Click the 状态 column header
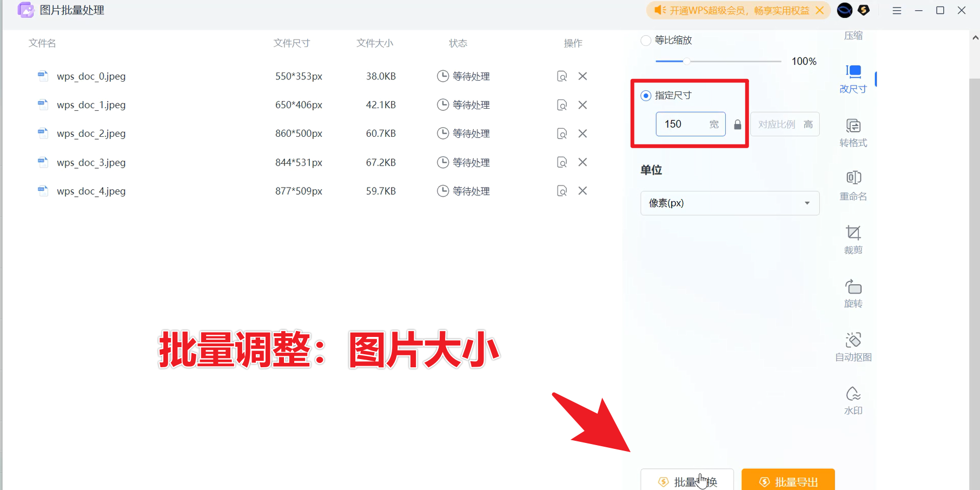The width and height of the screenshot is (980, 490). tap(458, 43)
